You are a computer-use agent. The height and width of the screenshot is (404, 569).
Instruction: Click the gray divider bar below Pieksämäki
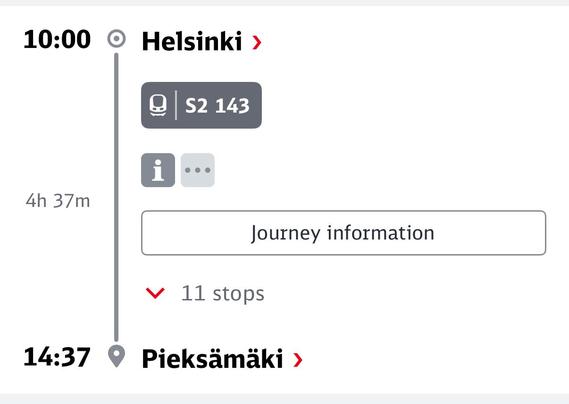coord(284,399)
